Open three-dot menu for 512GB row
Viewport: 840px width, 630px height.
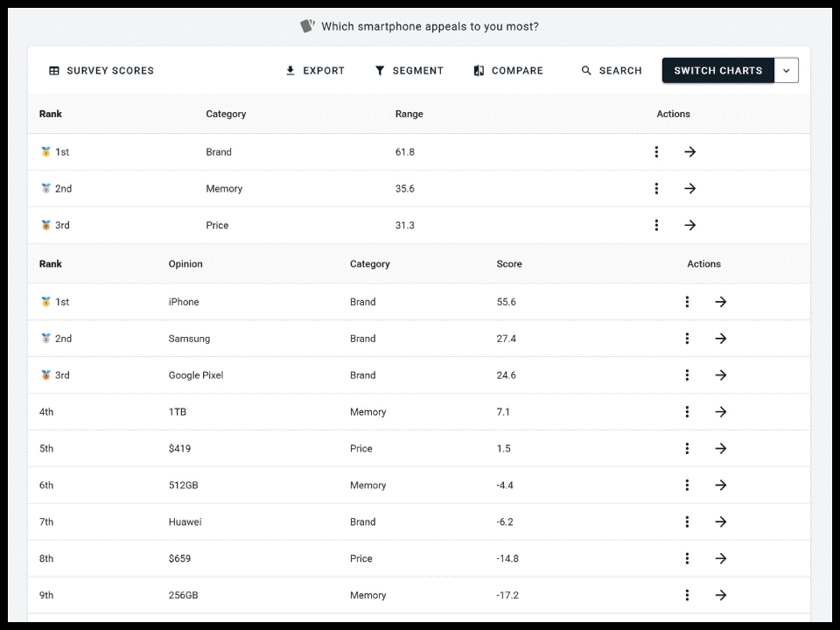pyautogui.click(x=687, y=485)
